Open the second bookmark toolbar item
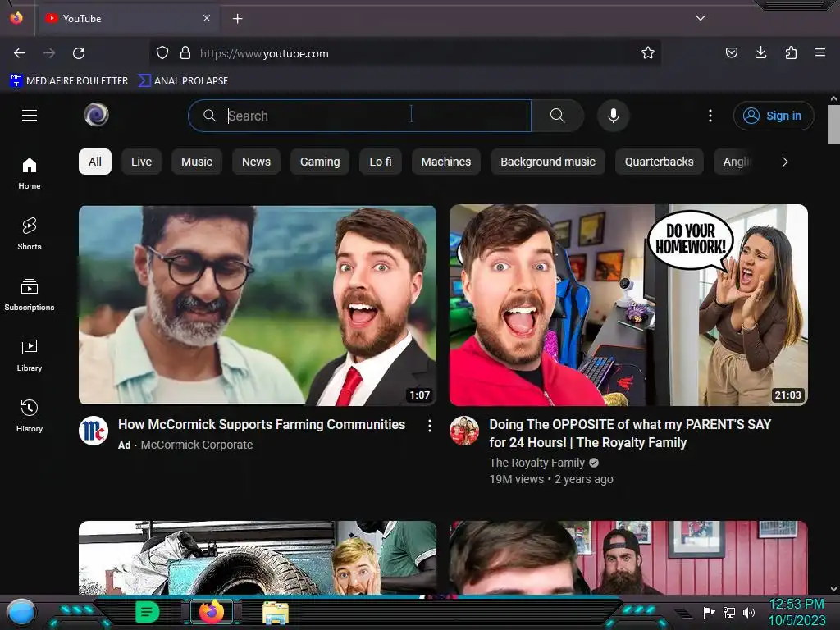This screenshot has width=840, height=630. click(x=183, y=81)
